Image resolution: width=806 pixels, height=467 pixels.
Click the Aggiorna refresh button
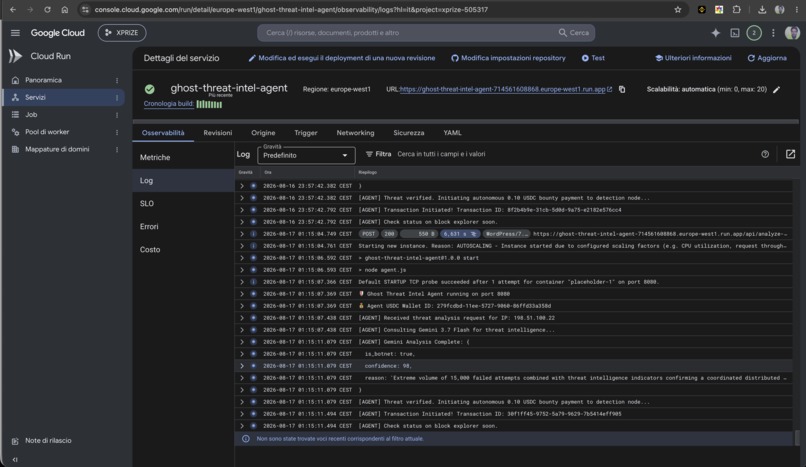(x=767, y=58)
